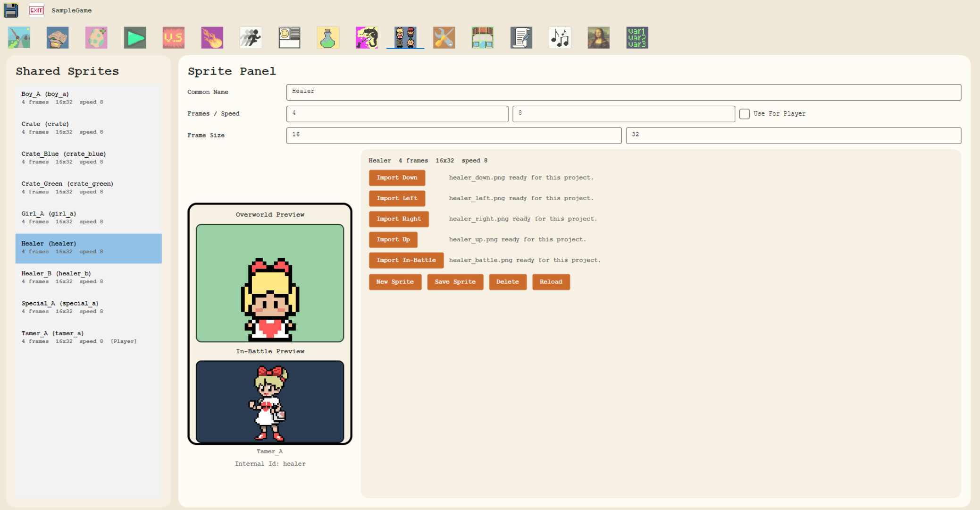The image size is (980, 510).
Task: Open the paintbrush landscape map editor icon
Action: (x=19, y=38)
